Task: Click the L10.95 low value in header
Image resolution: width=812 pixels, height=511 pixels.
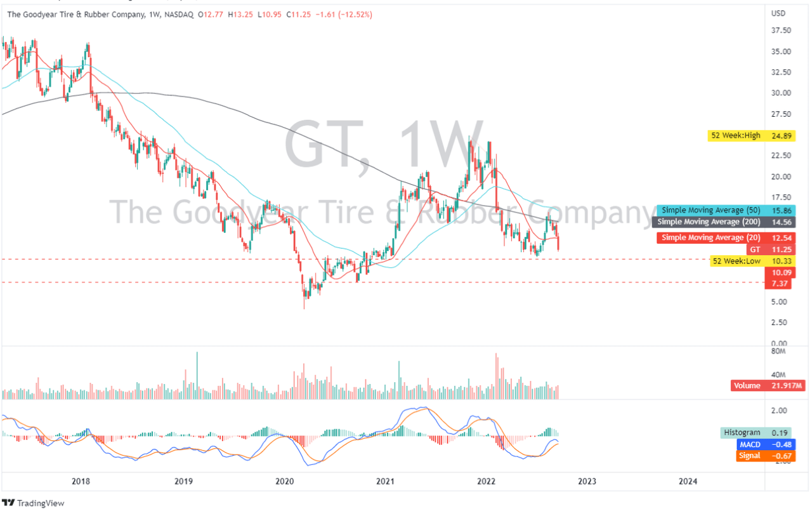Action: 270,13
